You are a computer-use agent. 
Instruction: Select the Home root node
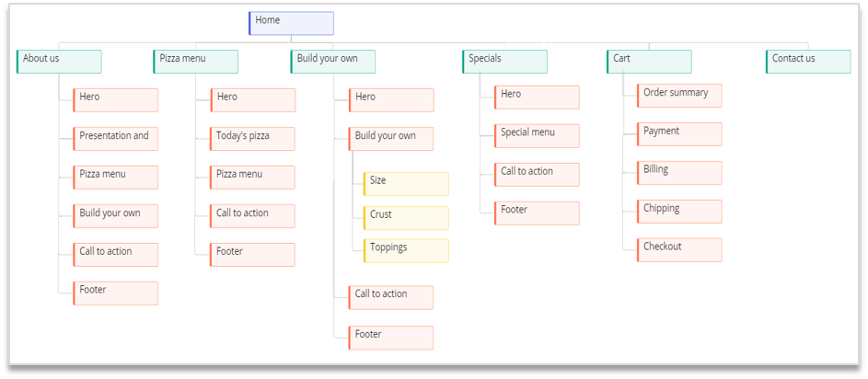[291, 23]
